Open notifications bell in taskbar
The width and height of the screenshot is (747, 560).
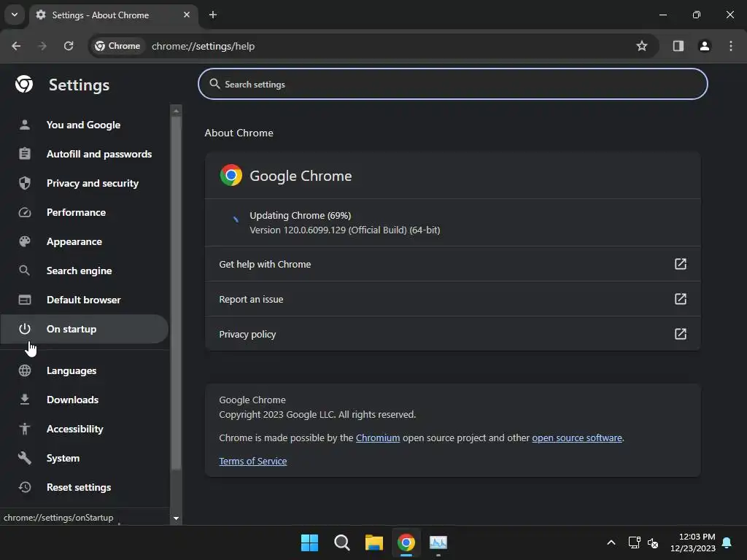(727, 542)
